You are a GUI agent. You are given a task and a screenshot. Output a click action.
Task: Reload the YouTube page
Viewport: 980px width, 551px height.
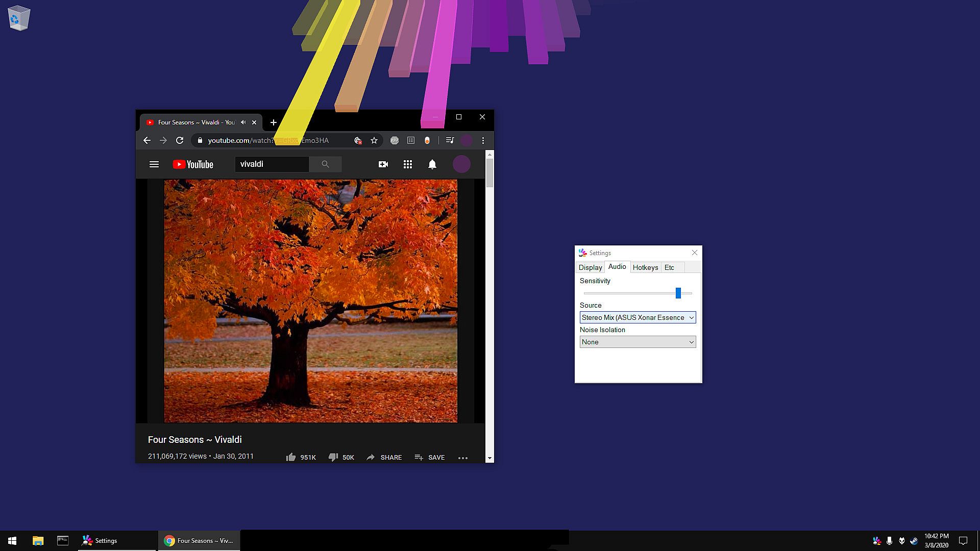click(180, 140)
